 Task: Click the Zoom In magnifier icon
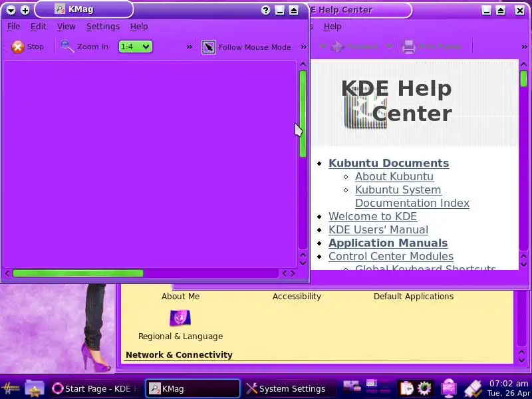pyautogui.click(x=67, y=47)
